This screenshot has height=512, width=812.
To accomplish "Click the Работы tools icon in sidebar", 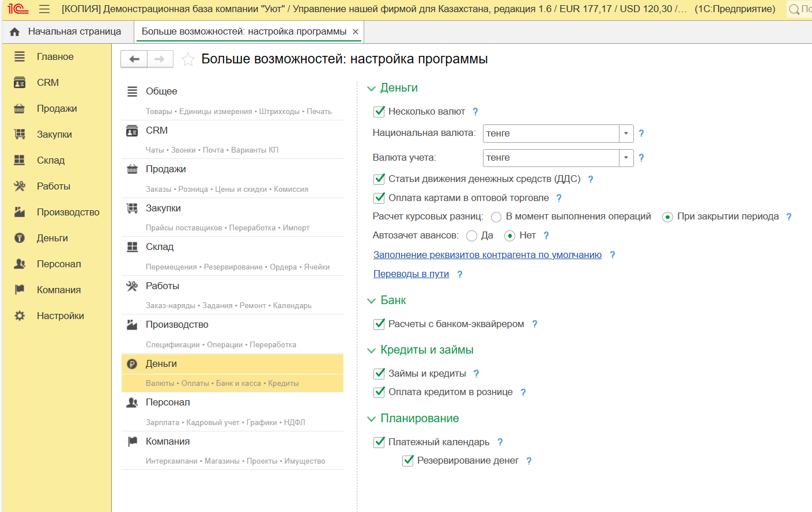I will 20,187.
